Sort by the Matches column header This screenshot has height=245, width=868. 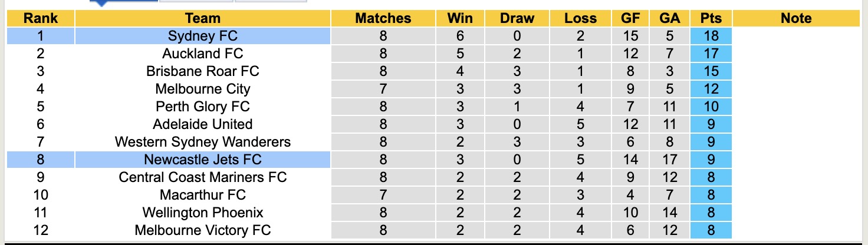pos(383,18)
